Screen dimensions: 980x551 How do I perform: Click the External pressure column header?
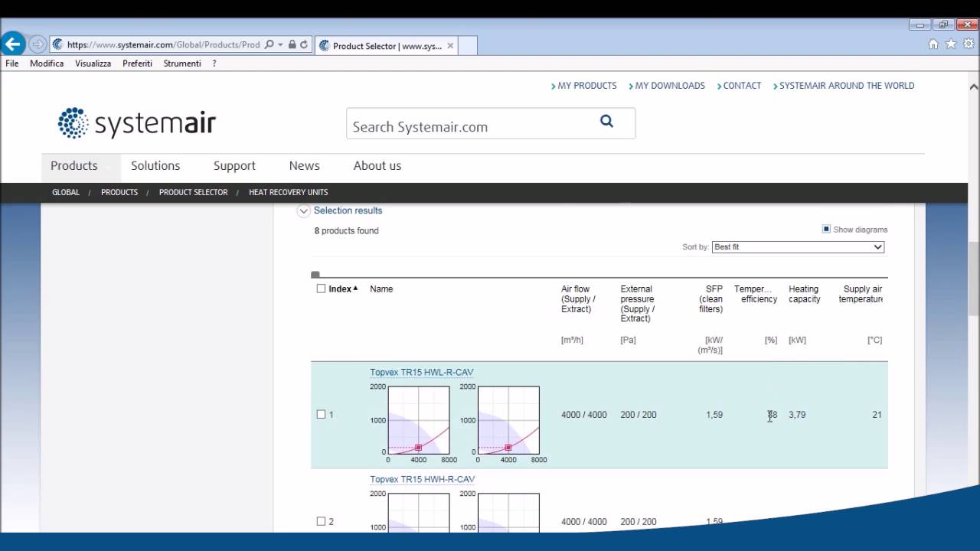click(638, 304)
